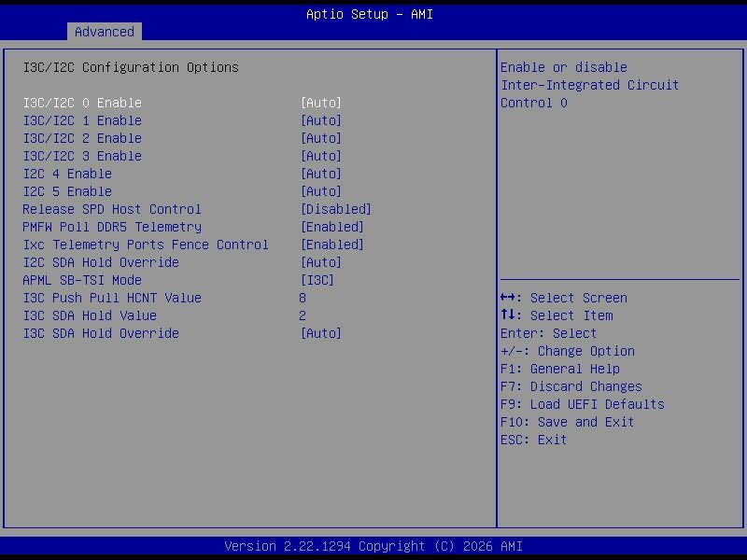Click the Select Item key hint
Viewport: 747px width, 560px height.
click(x=557, y=315)
